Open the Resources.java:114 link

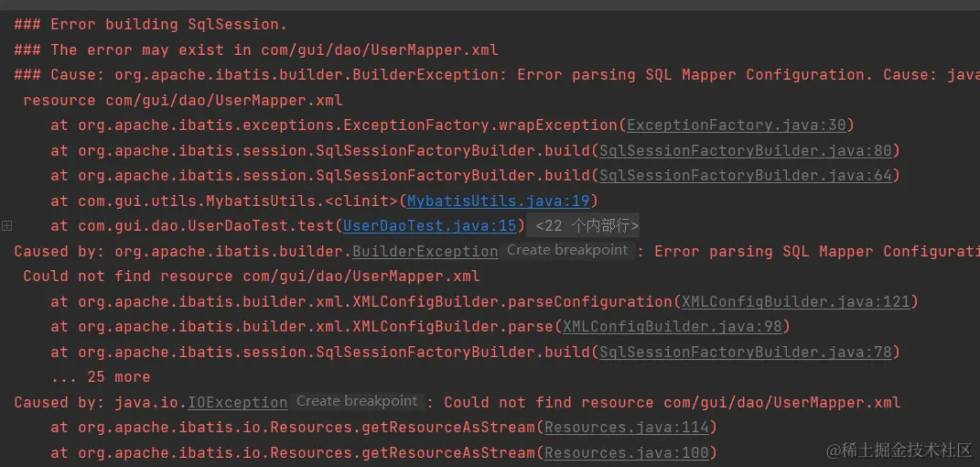coord(627,428)
